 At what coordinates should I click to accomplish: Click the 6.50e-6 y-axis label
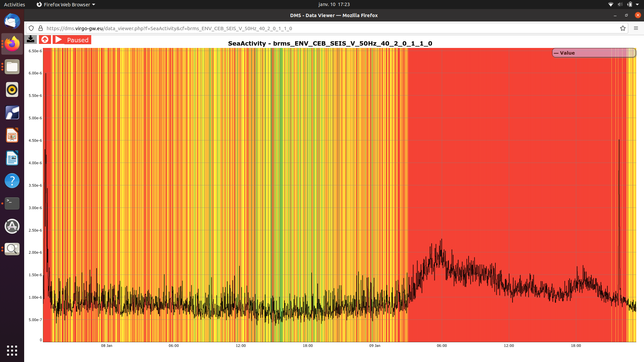[35, 51]
